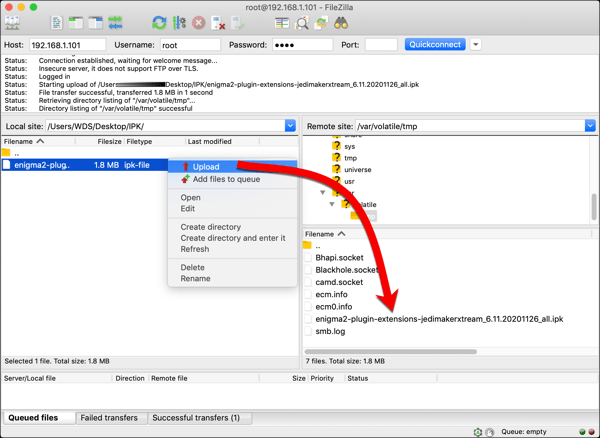600x438 pixels.
Task: Click the disconnect from server icon
Action: [x=218, y=22]
